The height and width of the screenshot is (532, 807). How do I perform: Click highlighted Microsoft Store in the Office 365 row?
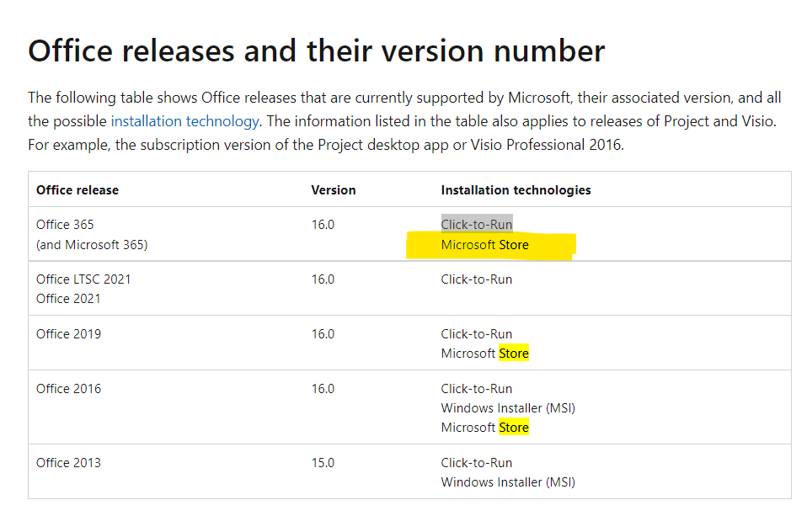point(485,245)
